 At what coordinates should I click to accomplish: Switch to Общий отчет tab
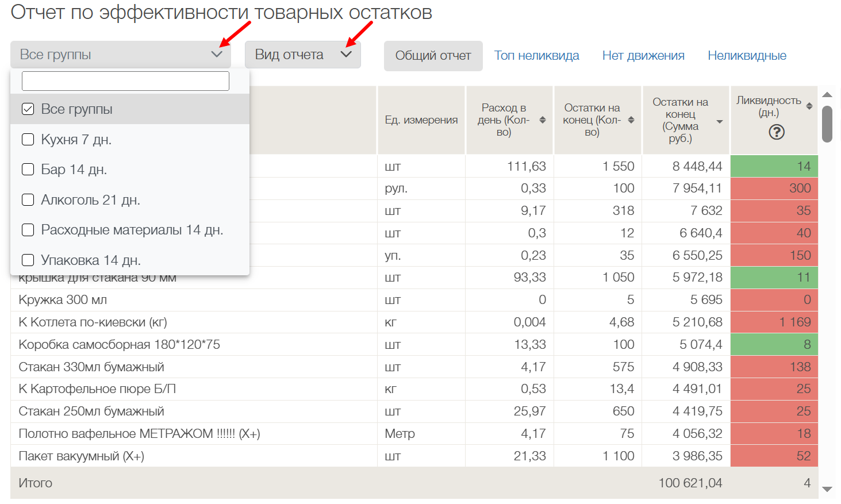433,56
